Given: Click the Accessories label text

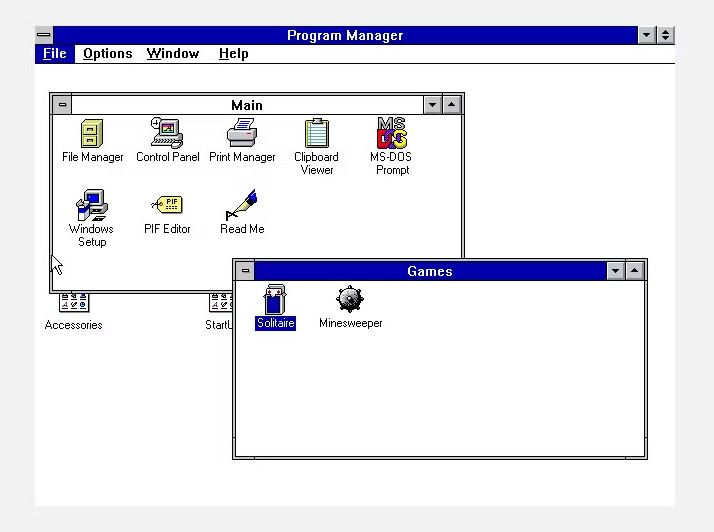Looking at the screenshot, I should pos(74,325).
